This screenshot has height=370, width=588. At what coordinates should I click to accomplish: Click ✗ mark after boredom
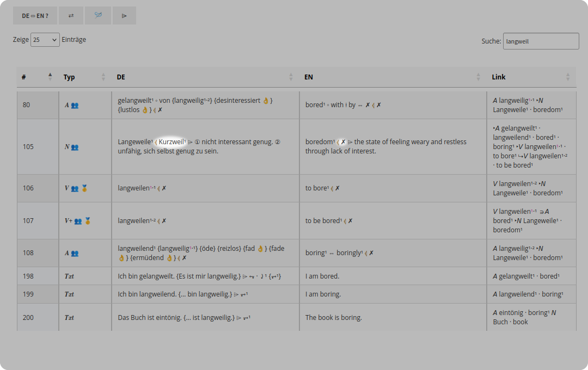[343, 142]
